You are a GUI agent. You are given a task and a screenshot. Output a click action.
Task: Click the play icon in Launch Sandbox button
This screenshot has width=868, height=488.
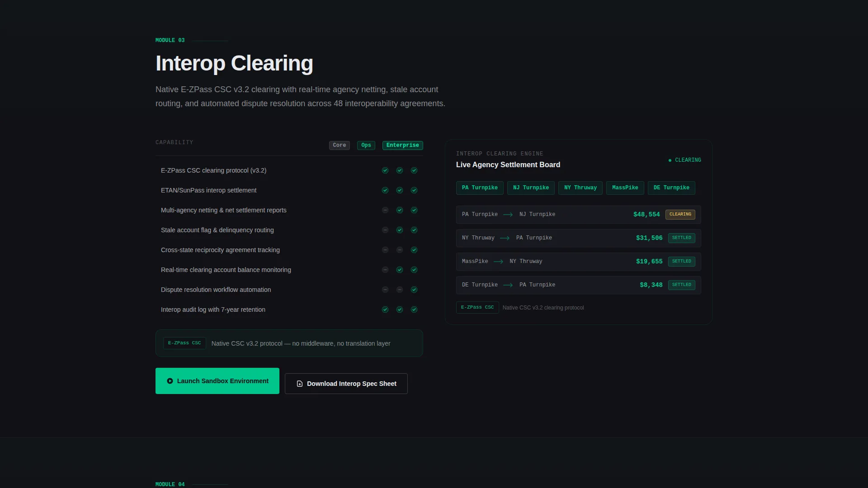170,381
